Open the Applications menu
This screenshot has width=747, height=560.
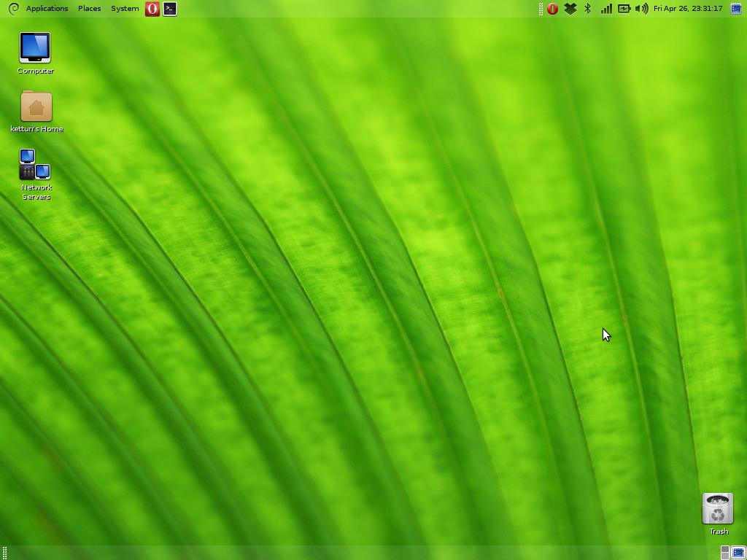click(47, 9)
